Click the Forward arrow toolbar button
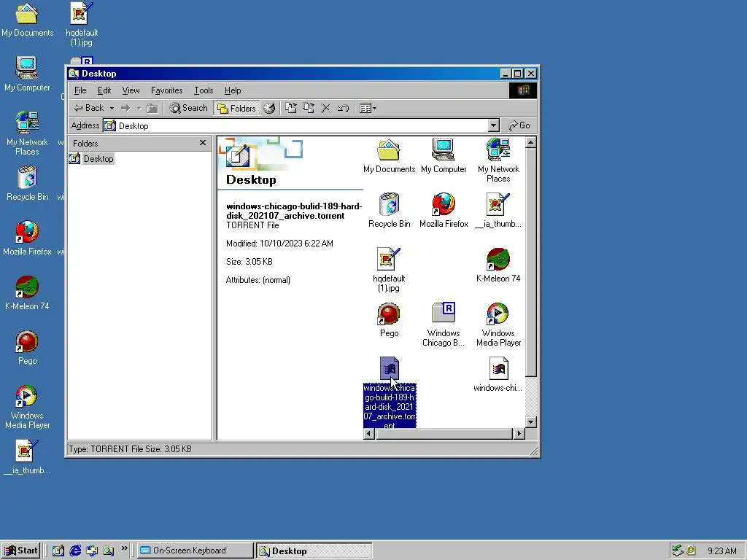This screenshot has height=560, width=747. pos(125,109)
